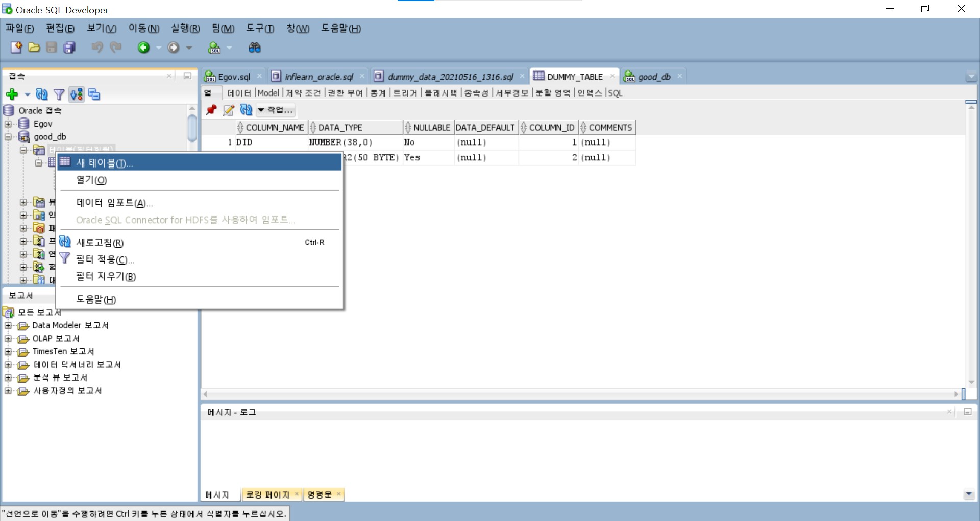The height and width of the screenshot is (521, 980).
Task: Toggle the schema browser sort icon
Action: [77, 94]
